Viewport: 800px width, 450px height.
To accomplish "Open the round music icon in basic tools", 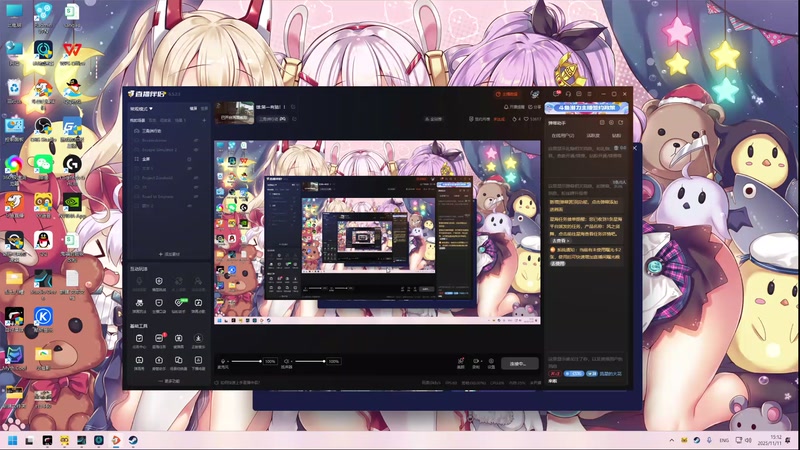I will point(198,338).
